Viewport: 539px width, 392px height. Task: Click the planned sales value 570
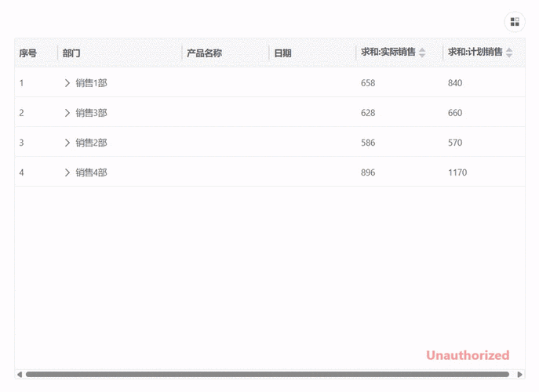click(x=455, y=143)
